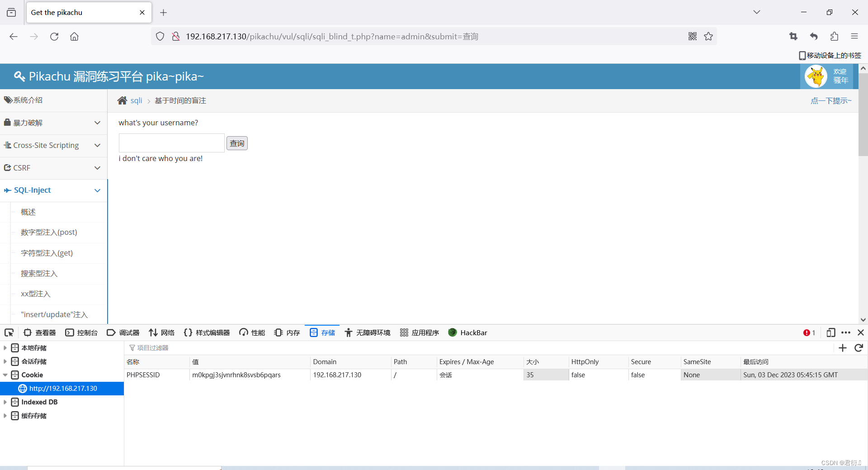Click the shield tracking protection icon
868x470 pixels.
coord(160,37)
